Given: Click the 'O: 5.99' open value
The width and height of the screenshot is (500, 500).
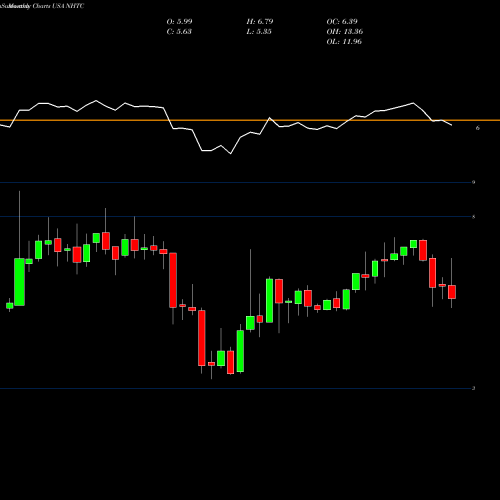Looking at the screenshot, I should pyautogui.click(x=179, y=22).
